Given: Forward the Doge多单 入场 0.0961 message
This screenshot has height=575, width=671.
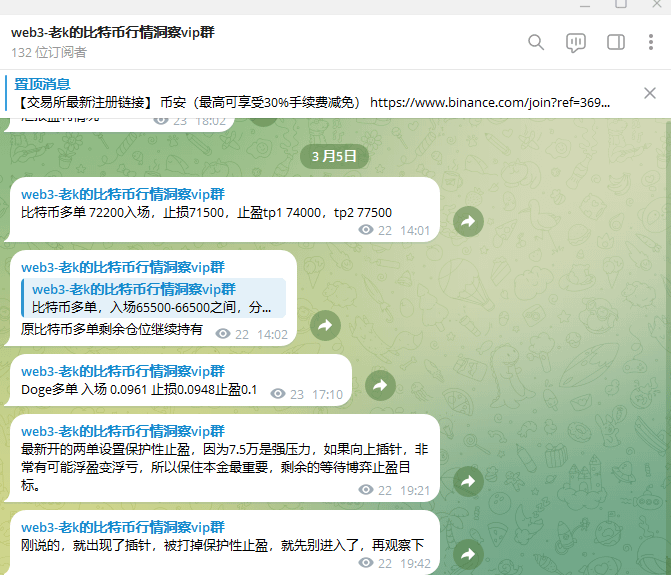Looking at the screenshot, I should [380, 385].
